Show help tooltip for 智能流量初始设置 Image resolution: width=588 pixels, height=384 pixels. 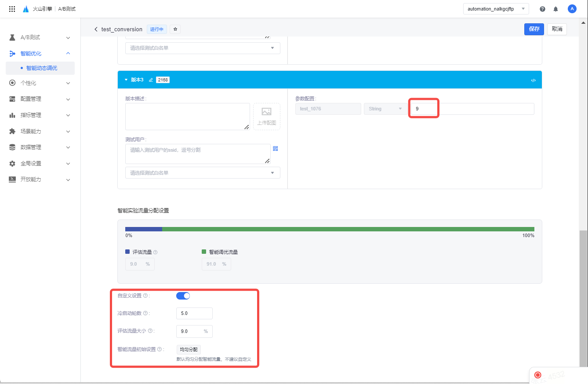pos(160,349)
